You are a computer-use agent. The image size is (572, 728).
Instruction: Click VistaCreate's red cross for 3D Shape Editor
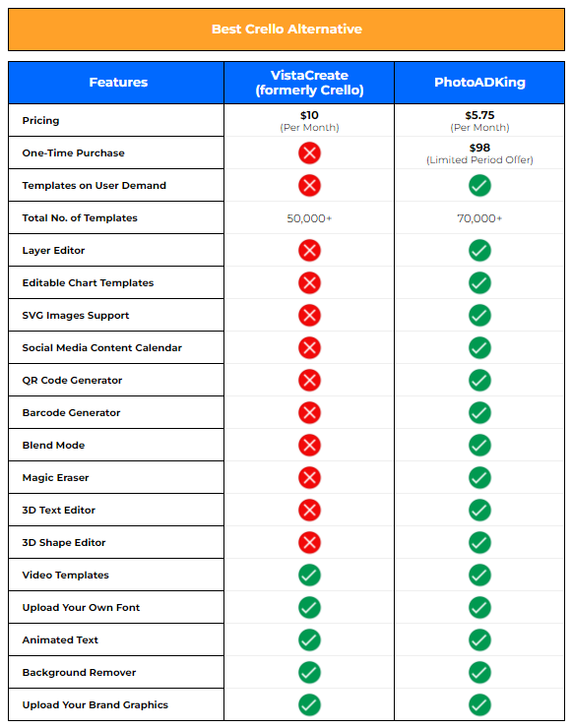pos(309,543)
